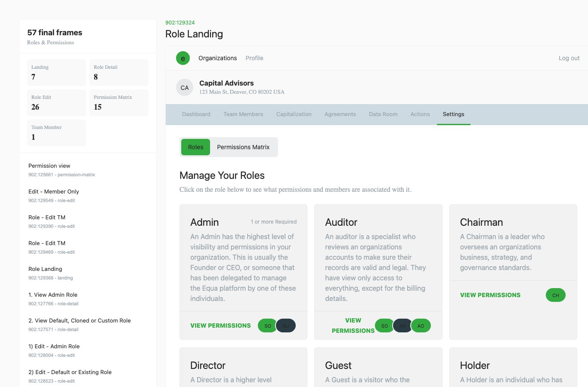
Task: Select the Team Member 1 frame tile
Action: pyautogui.click(x=56, y=133)
